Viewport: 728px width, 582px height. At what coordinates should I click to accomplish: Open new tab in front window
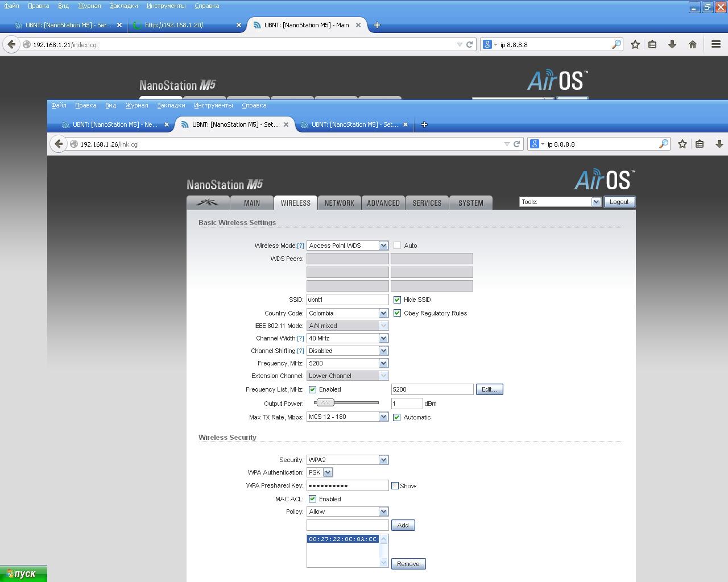(x=424, y=124)
